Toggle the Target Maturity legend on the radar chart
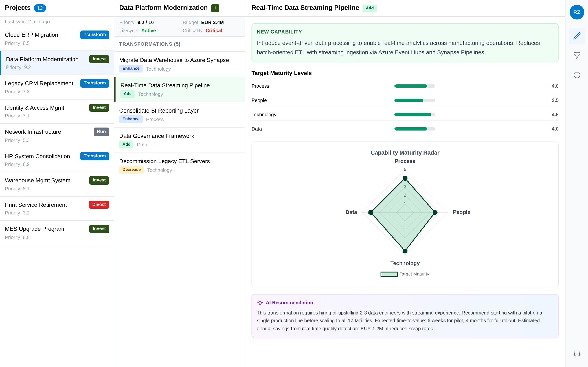This screenshot has height=367, width=588. point(404,274)
